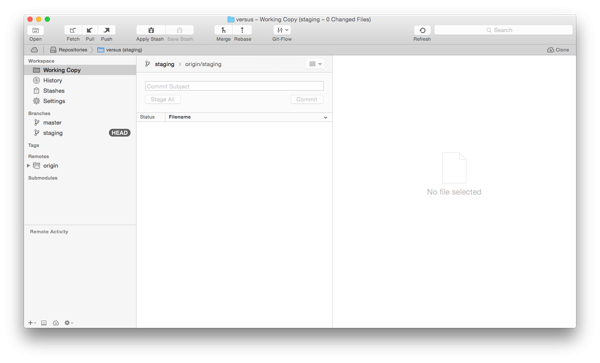Open view options dropdown beside origin/staging
Image resolution: width=600 pixels, height=363 pixels.
(315, 64)
